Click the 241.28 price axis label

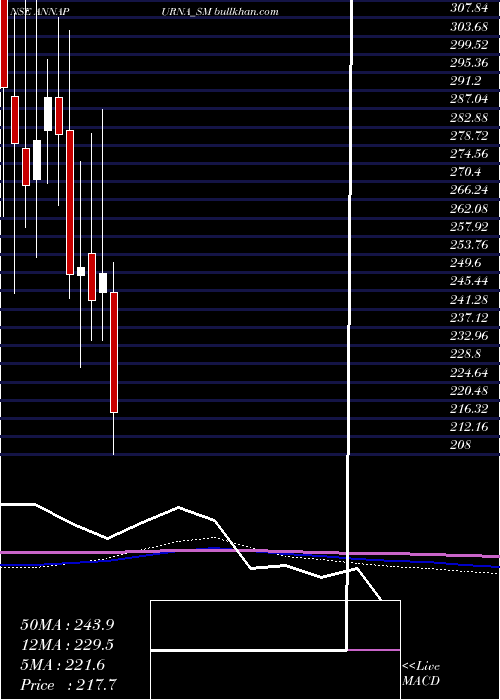pos(469,300)
